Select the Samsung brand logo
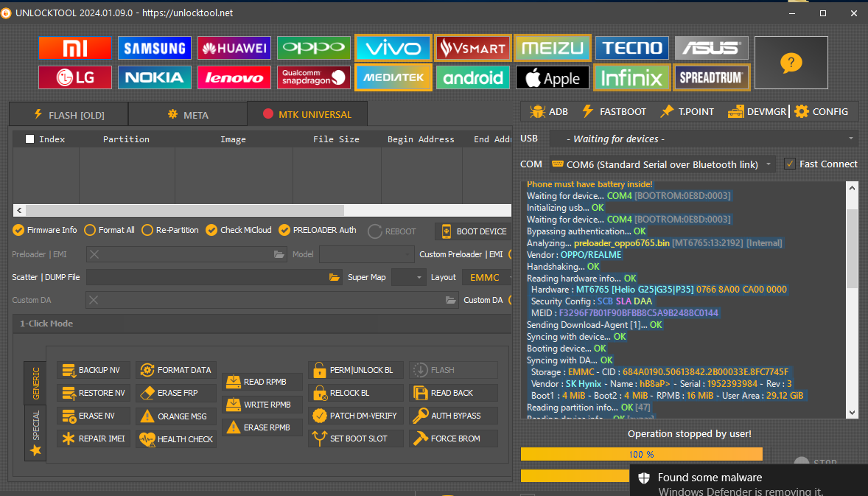This screenshot has width=868, height=496. click(154, 49)
